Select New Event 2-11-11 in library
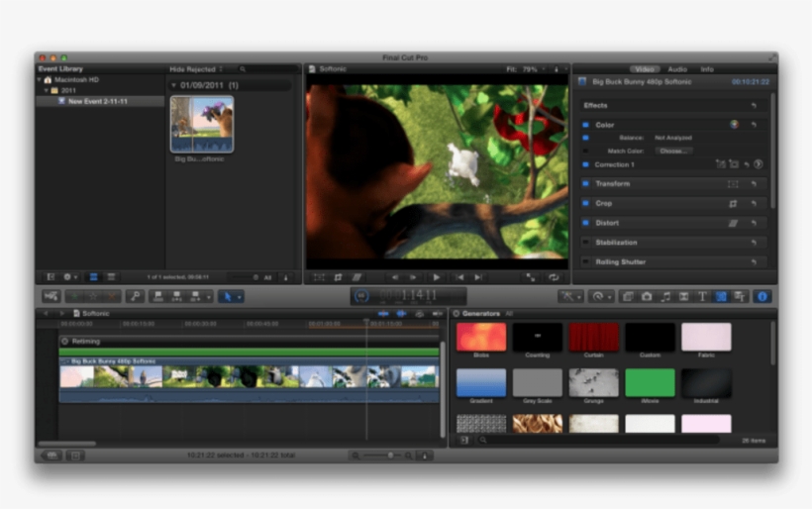The image size is (812, 509). tap(100, 101)
